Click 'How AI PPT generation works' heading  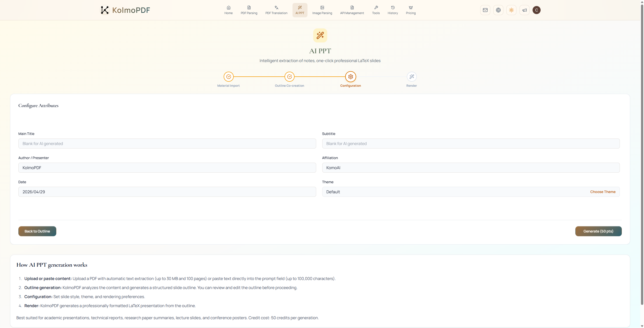click(x=52, y=265)
